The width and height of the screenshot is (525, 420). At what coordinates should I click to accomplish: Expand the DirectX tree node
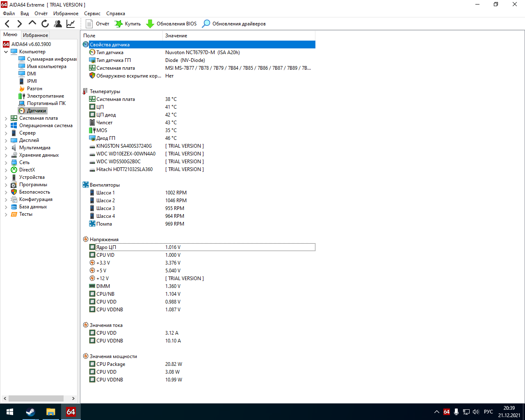6,170
